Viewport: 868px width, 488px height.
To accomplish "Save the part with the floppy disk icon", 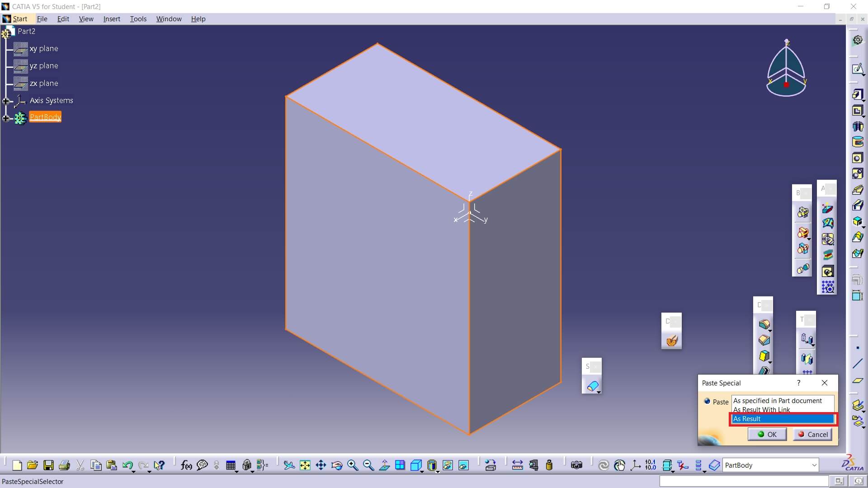I will 48,465.
